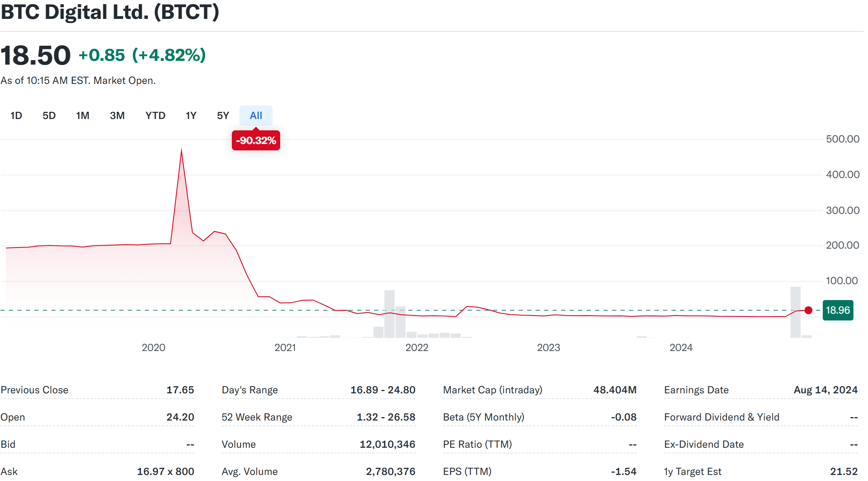Image resolution: width=868 pixels, height=481 pixels.
Task: Click the -0.08 beta value
Action: (624, 417)
